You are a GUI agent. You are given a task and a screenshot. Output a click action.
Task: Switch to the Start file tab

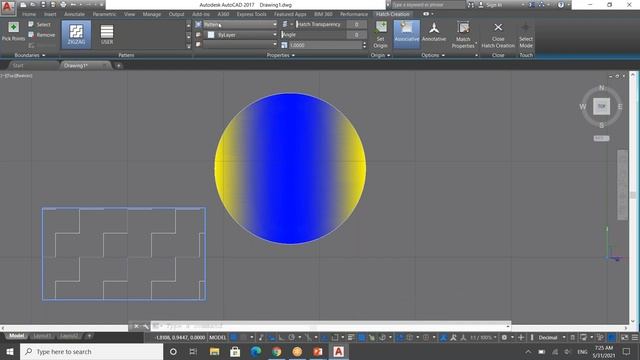click(x=18, y=65)
